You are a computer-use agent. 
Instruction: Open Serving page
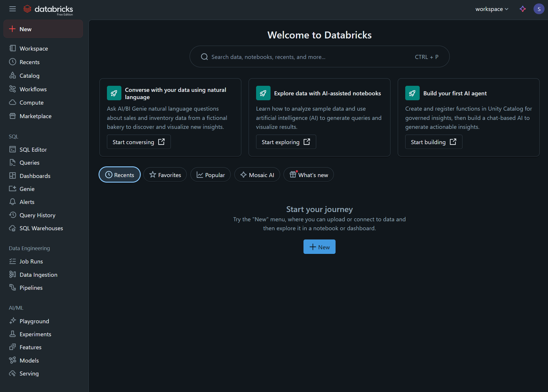[x=43, y=374]
